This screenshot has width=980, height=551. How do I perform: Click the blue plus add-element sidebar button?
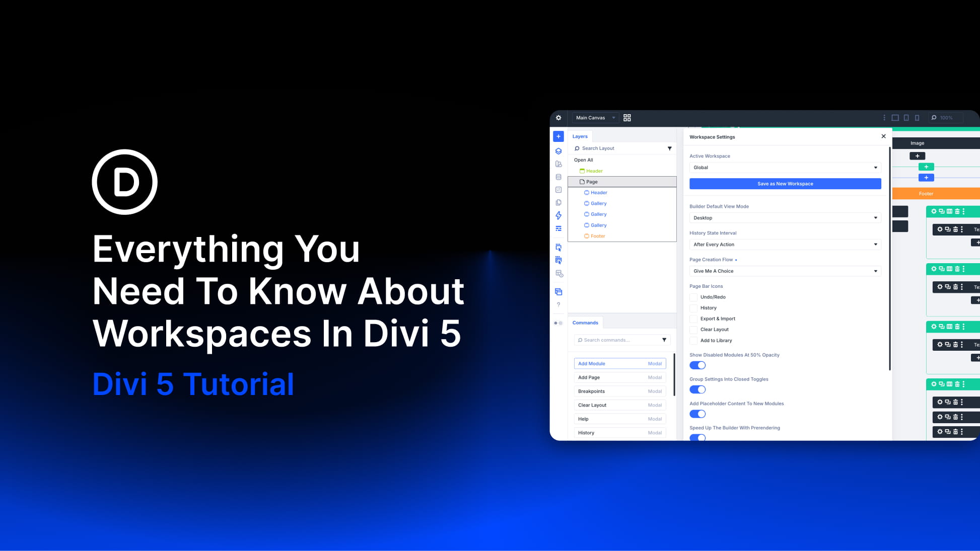(x=558, y=136)
